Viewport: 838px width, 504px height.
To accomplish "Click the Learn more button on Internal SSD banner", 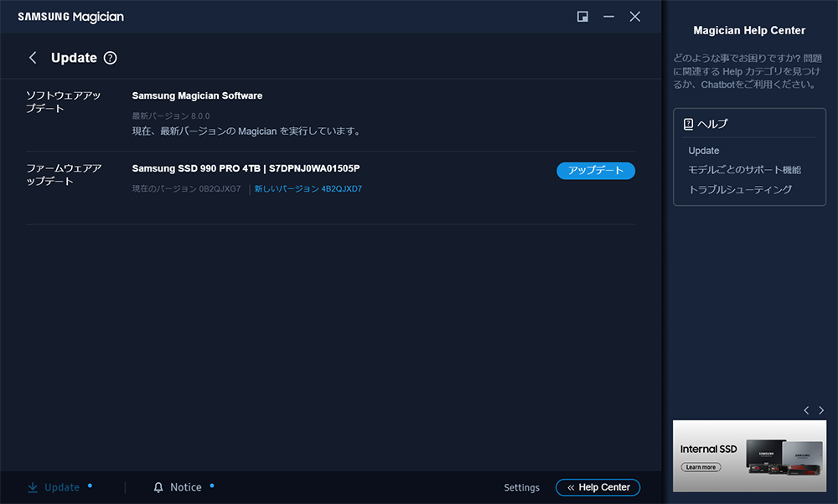I will click(x=701, y=467).
